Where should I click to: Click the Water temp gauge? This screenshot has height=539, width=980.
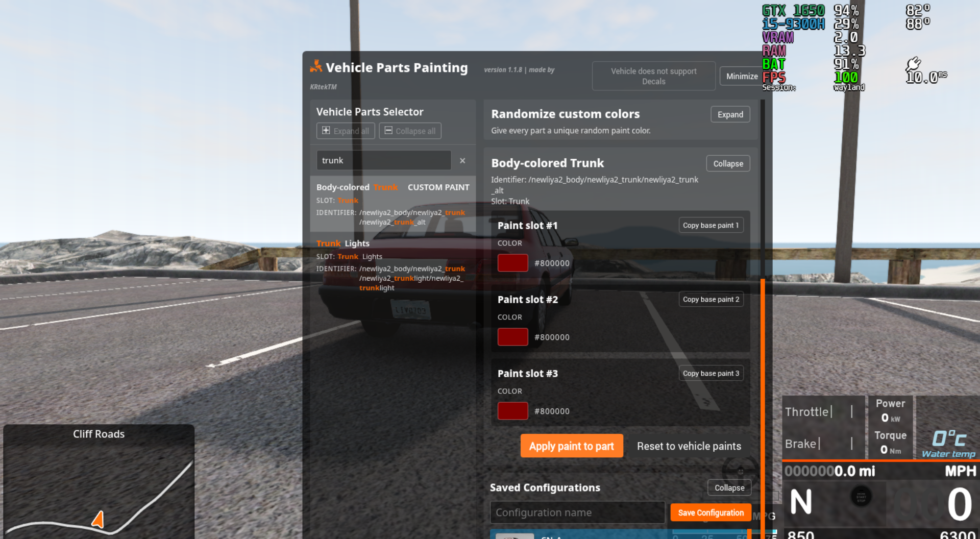click(x=948, y=444)
